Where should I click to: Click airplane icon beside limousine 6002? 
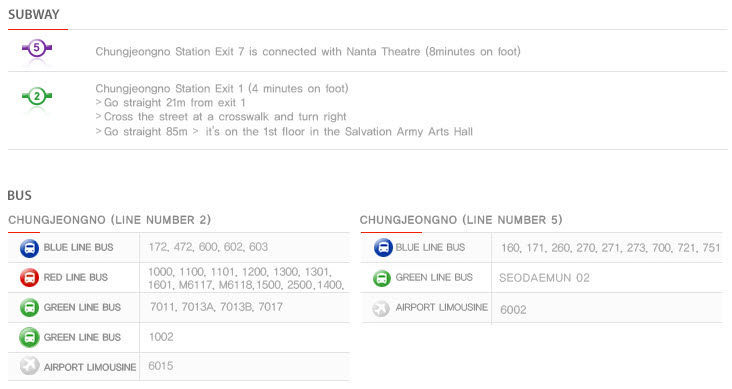coord(380,309)
